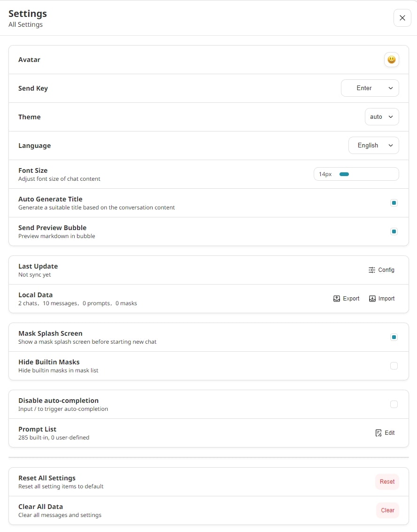This screenshot has height=532, width=417.
Task: Uncheck the Mask Splash Screen option
Action: click(x=394, y=337)
